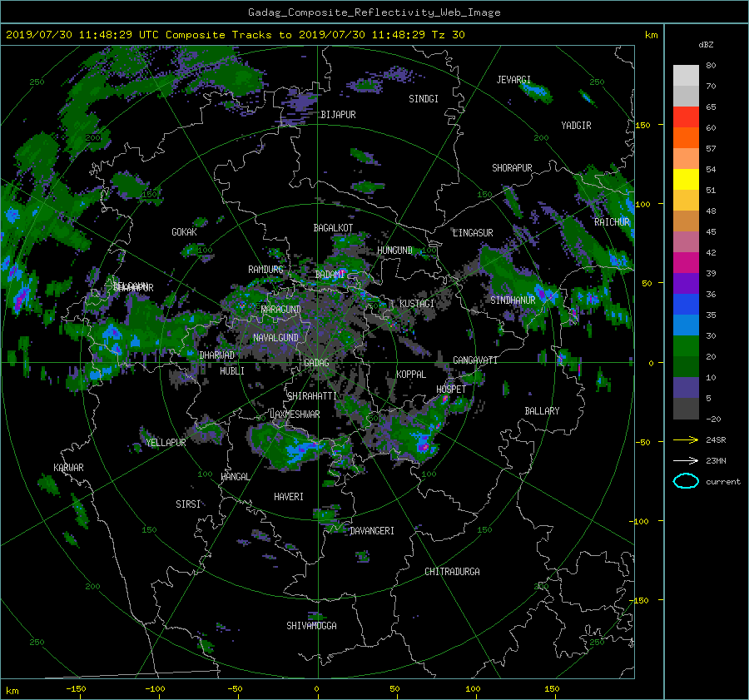
Task: Click the NARAGUND city label
Action: [281, 310]
